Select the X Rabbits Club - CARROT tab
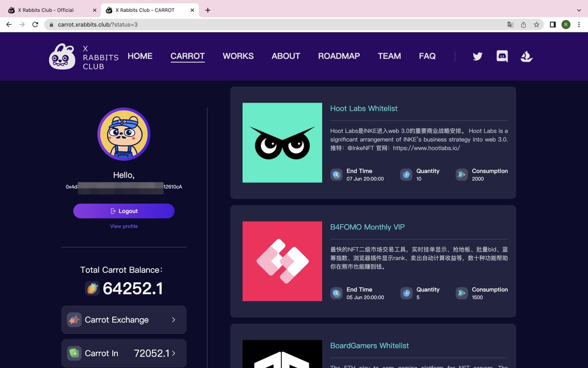 [x=149, y=10]
